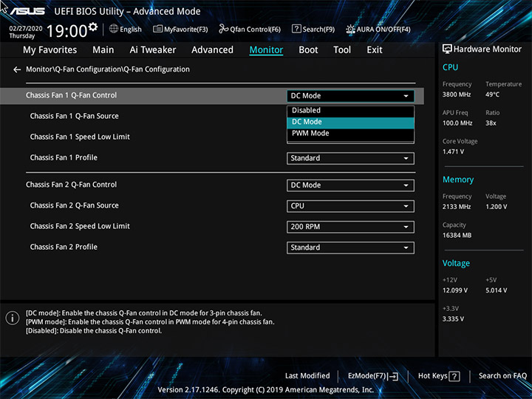Image resolution: width=532 pixels, height=399 pixels.
Task: Click the back arrow beside the breadcrumb path
Action: click(x=17, y=69)
